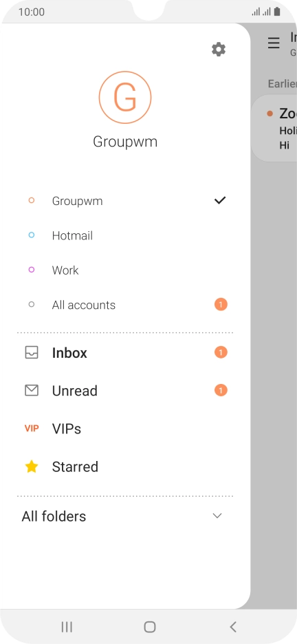Expand the All folders section
This screenshot has width=297, height=644.
click(x=125, y=516)
